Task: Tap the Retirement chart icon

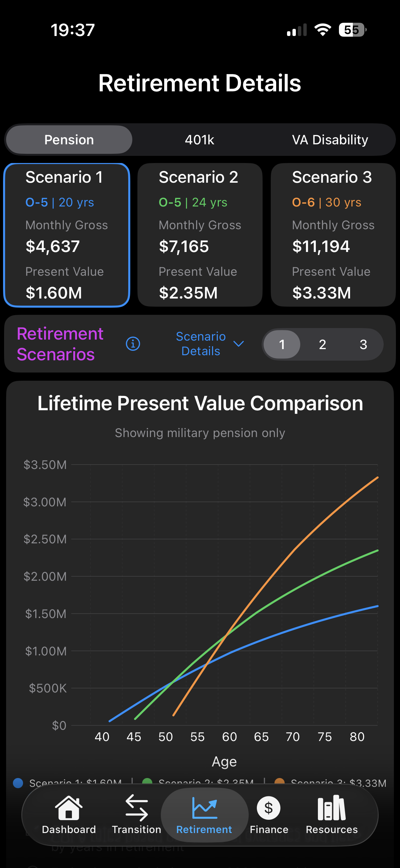Action: (203, 804)
